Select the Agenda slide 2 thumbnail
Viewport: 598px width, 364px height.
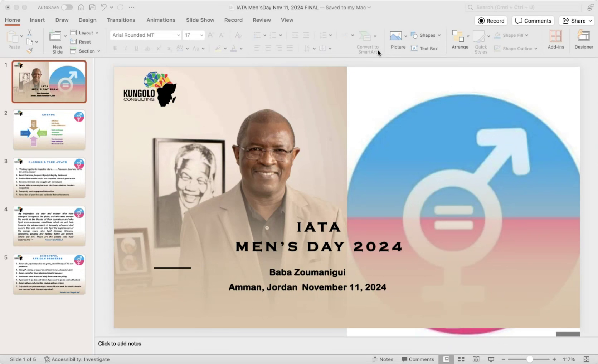[x=49, y=130]
